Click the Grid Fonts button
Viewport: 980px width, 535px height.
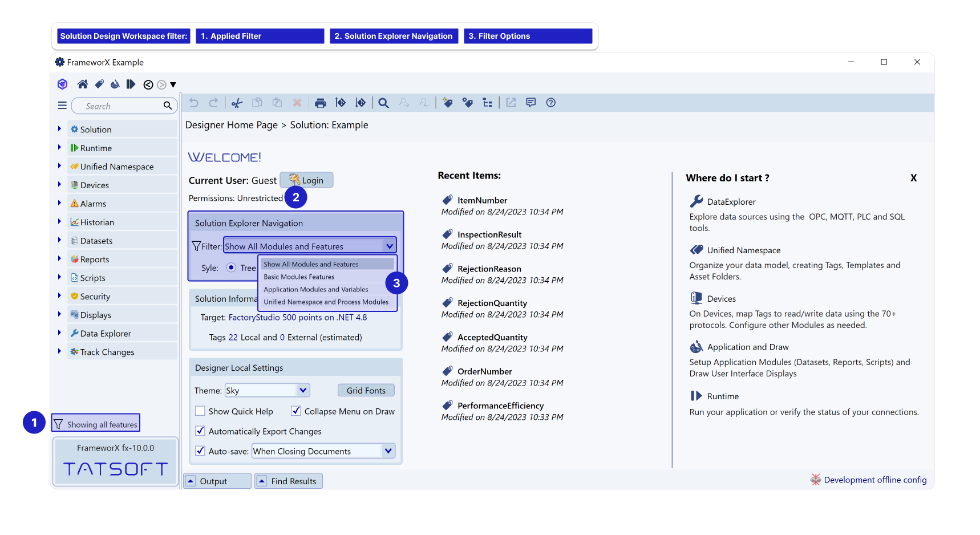[366, 390]
